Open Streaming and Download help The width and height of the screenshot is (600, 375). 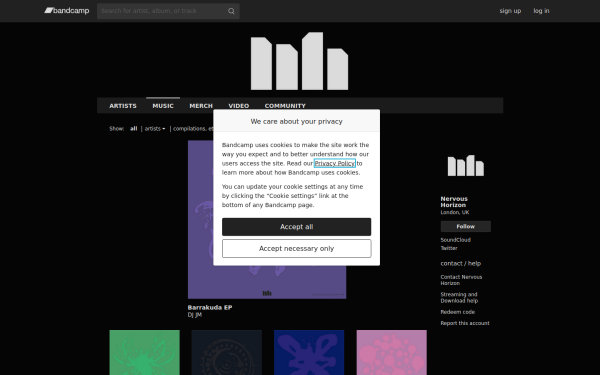click(x=459, y=297)
